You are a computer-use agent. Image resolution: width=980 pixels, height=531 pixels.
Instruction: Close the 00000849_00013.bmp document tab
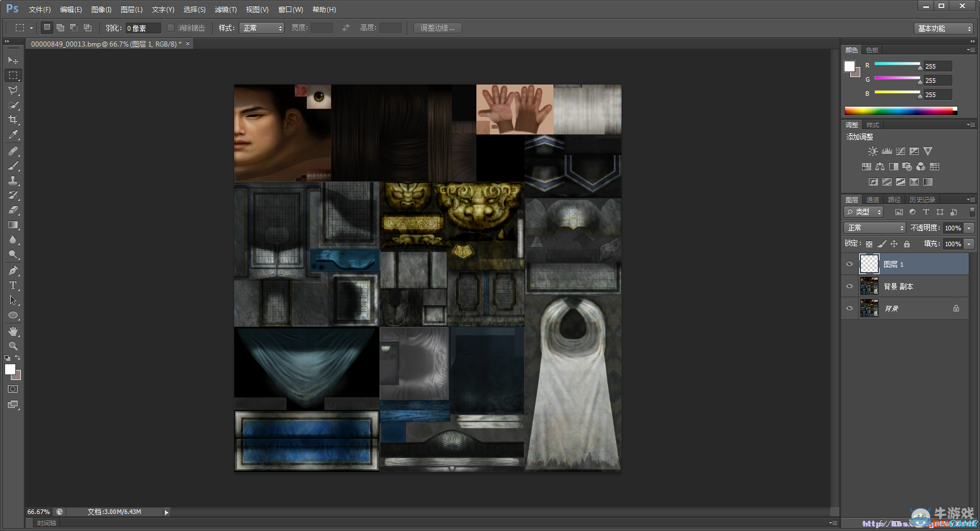(188, 44)
